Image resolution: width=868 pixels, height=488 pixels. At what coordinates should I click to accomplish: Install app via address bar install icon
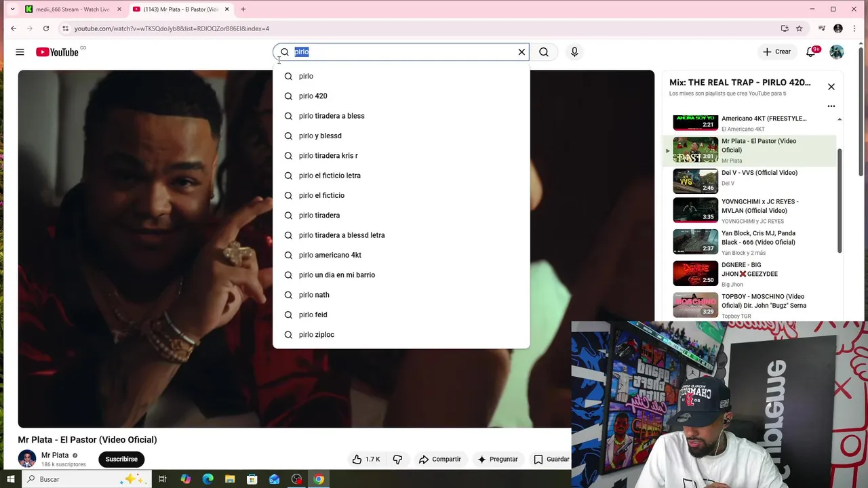tap(785, 28)
